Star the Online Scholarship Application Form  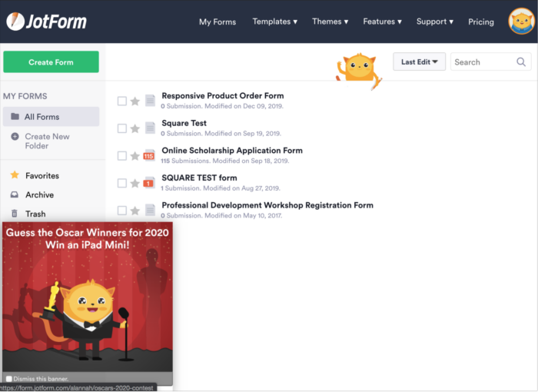(x=135, y=156)
